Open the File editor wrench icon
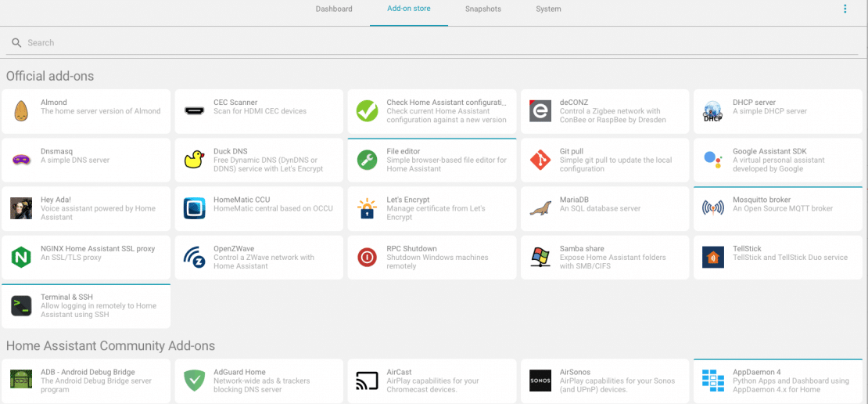 (367, 160)
